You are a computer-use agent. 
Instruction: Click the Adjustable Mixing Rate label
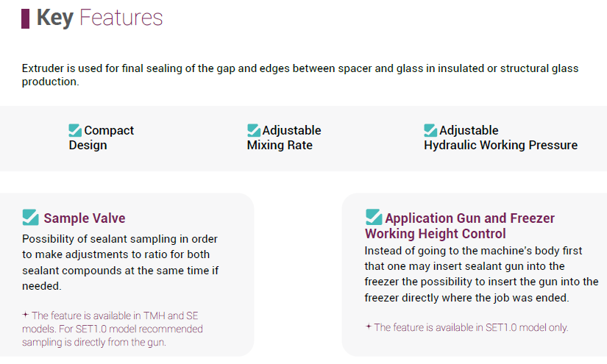[284, 138]
